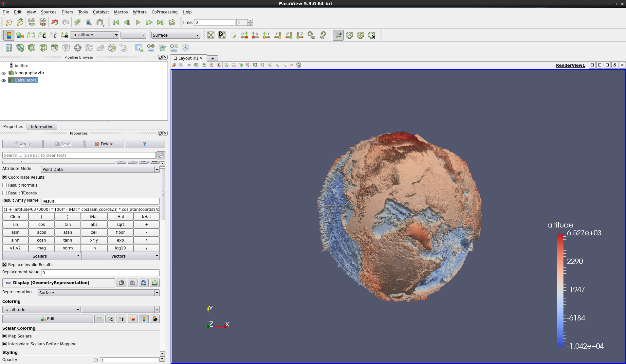This screenshot has height=364, width=626.
Task: Expand the Scalars dropdown in calculator
Action: (42, 256)
